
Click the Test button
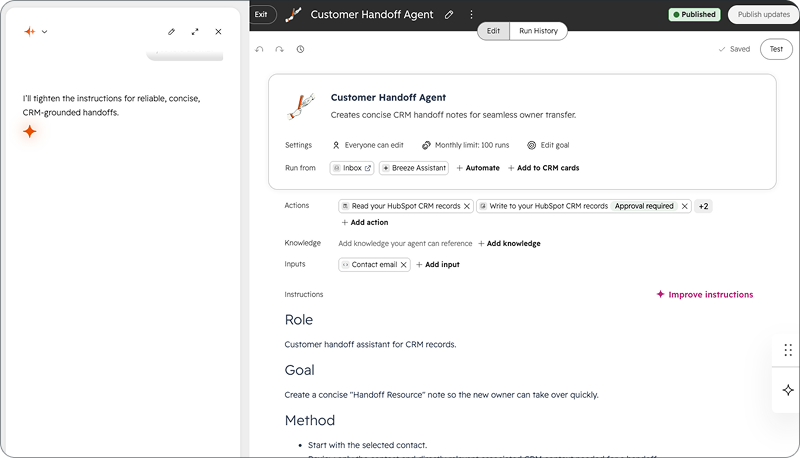776,49
